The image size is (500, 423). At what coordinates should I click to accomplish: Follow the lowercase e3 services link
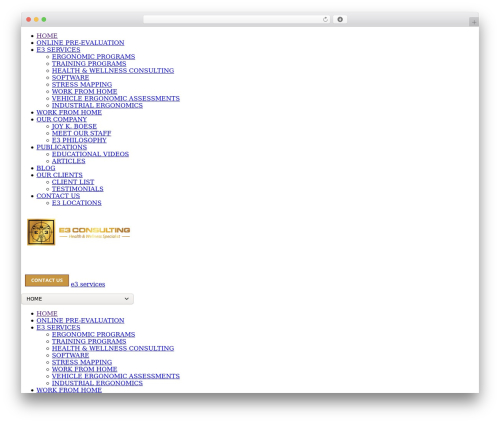(88, 284)
